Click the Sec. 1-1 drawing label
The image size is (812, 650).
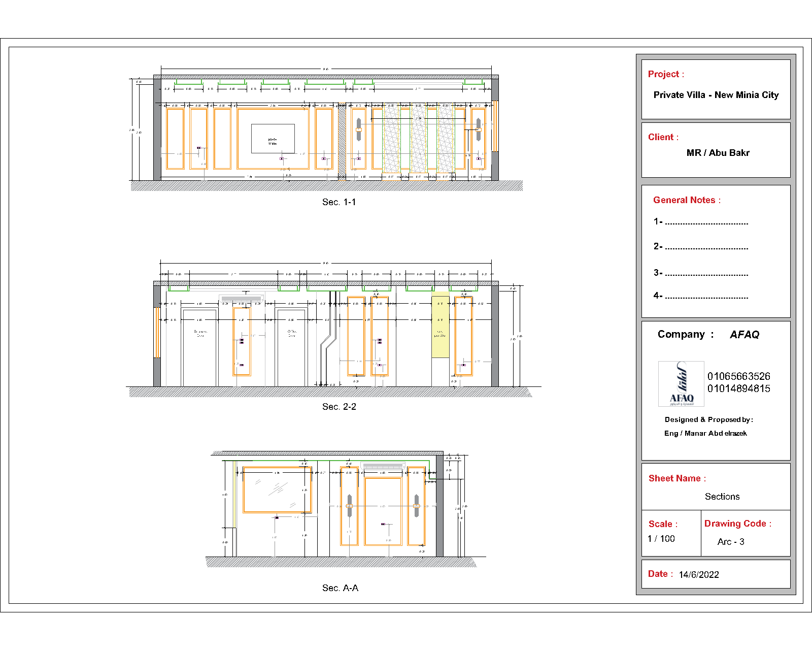[x=339, y=202]
